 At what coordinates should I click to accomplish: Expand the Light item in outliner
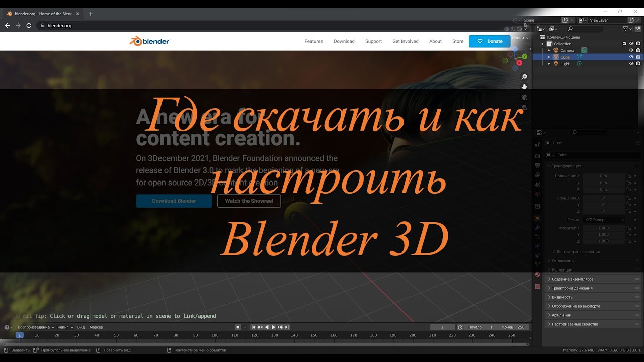pyautogui.click(x=550, y=64)
